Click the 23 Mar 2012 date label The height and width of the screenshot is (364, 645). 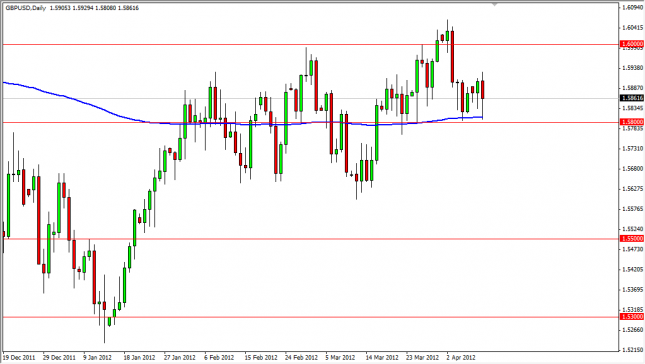tap(422, 357)
